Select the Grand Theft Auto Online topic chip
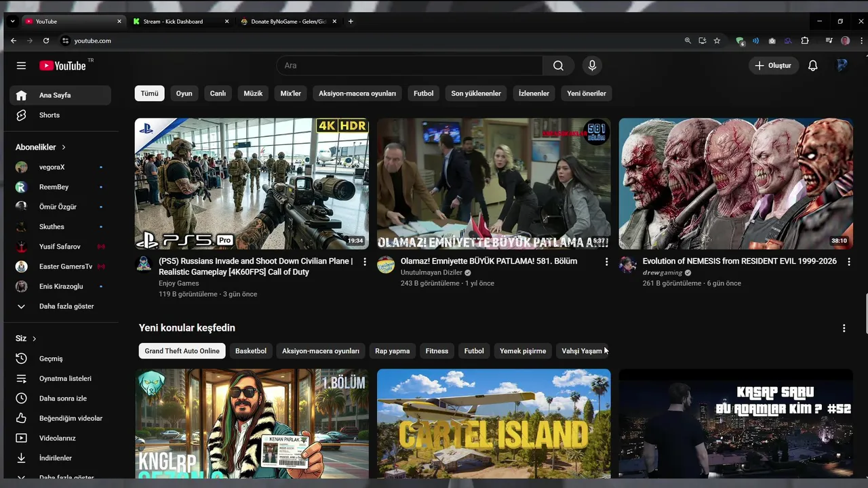 click(x=182, y=351)
